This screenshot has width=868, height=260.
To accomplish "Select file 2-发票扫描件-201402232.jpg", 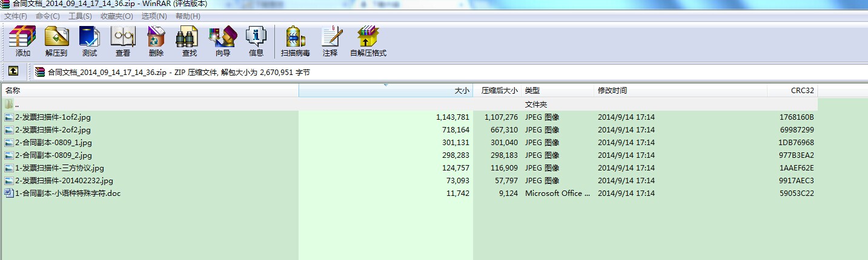I will coord(64,181).
